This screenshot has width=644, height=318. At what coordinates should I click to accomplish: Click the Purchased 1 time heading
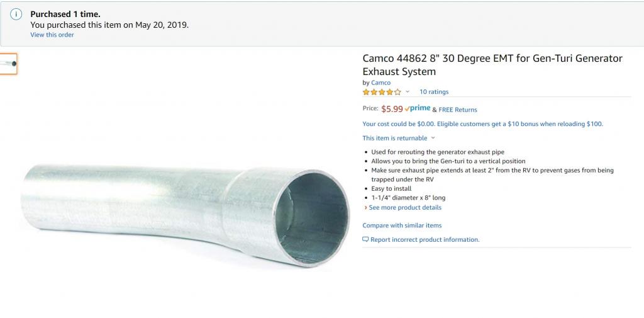click(65, 14)
